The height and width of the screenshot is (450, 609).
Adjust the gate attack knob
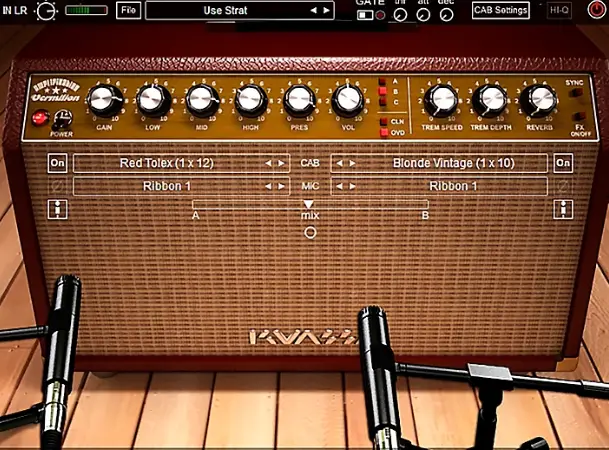(423, 15)
